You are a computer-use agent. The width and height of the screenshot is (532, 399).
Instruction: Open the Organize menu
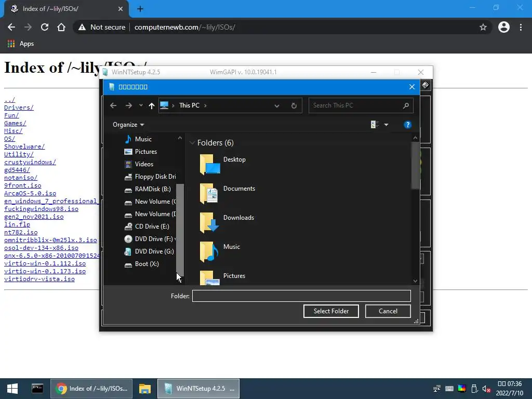tap(128, 125)
